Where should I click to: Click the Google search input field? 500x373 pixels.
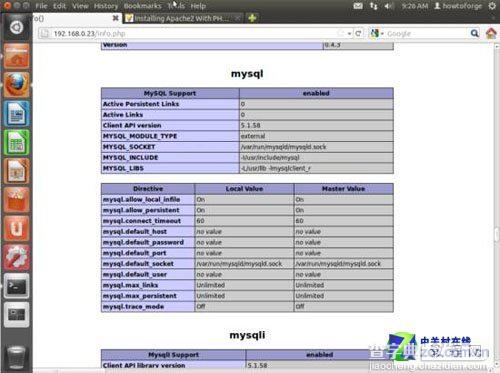pyautogui.click(x=427, y=34)
